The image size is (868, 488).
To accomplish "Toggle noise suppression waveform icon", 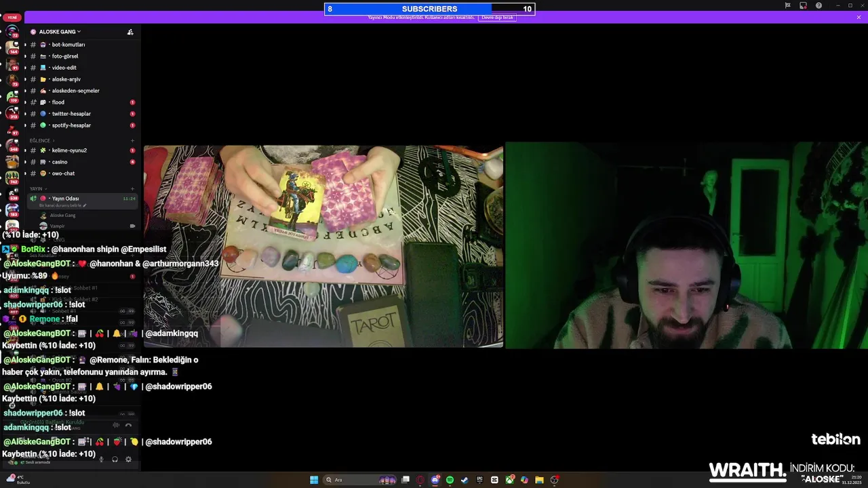I will [116, 426].
